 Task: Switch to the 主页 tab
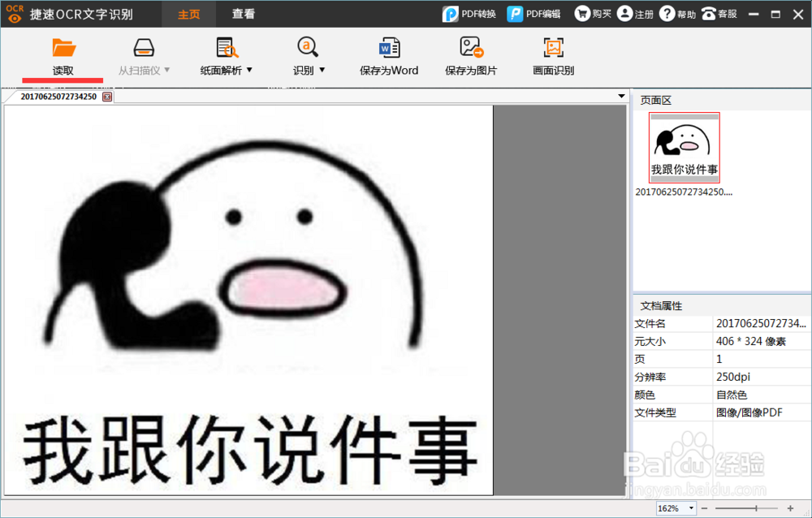coord(188,14)
